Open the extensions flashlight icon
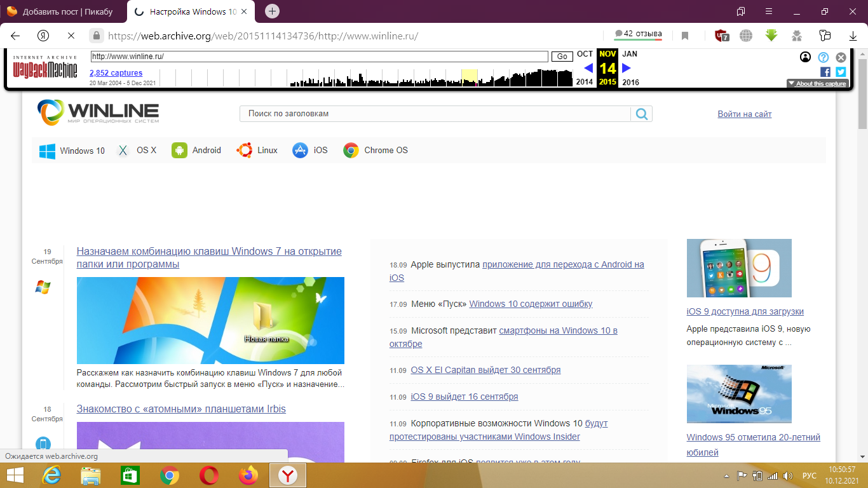868x488 pixels. pyautogui.click(x=825, y=36)
